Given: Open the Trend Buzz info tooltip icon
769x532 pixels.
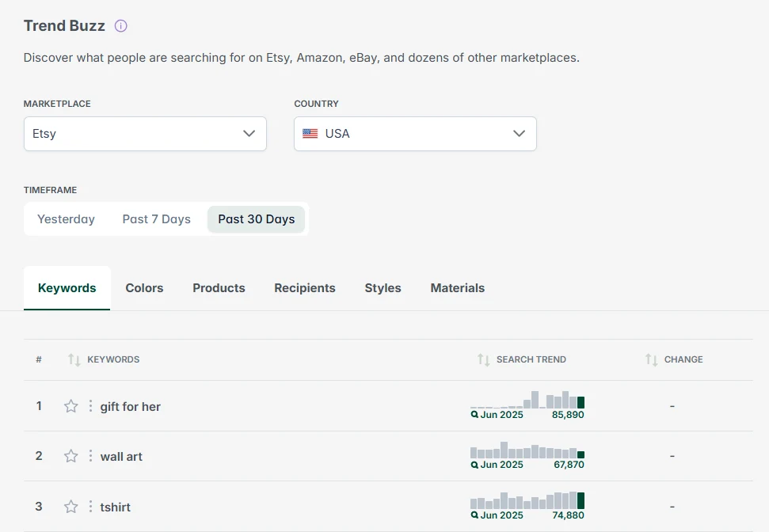Looking at the screenshot, I should (x=119, y=25).
